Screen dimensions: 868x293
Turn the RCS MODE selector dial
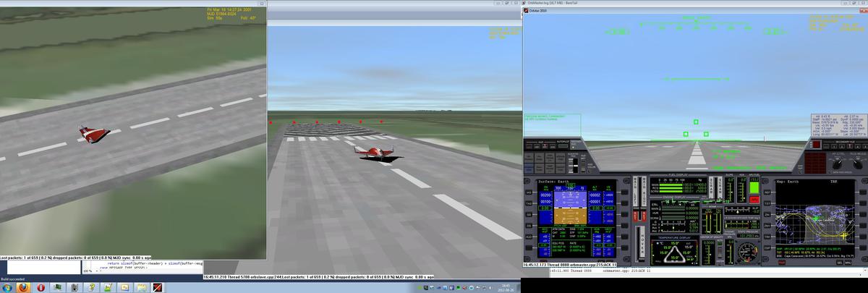point(857,164)
